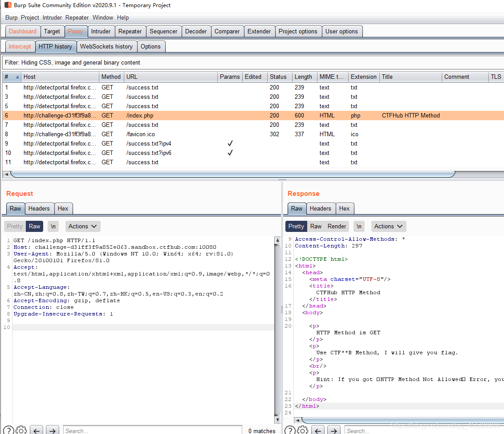The width and height of the screenshot is (504, 434).
Task: Click Burp Suite logo in title bar
Action: [8, 5]
